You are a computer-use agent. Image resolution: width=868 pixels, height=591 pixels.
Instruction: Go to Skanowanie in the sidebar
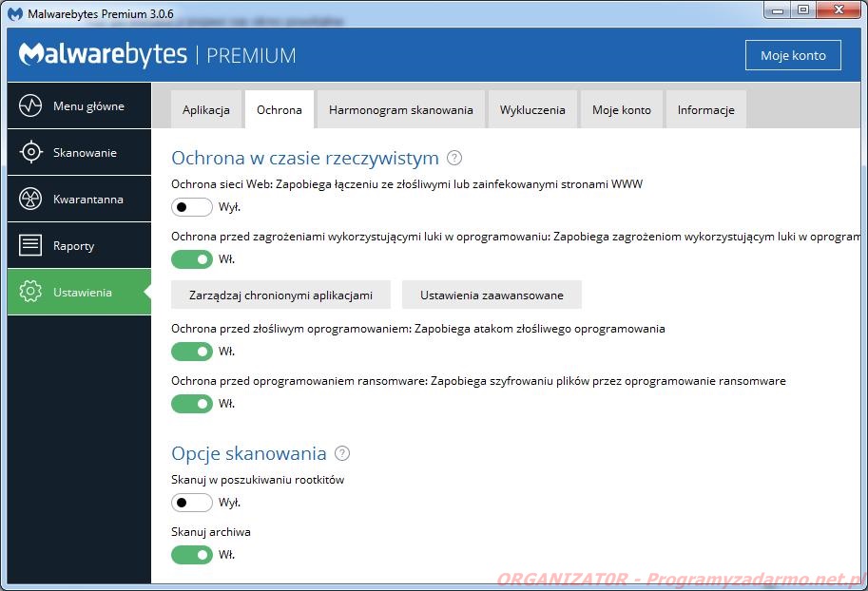(79, 152)
